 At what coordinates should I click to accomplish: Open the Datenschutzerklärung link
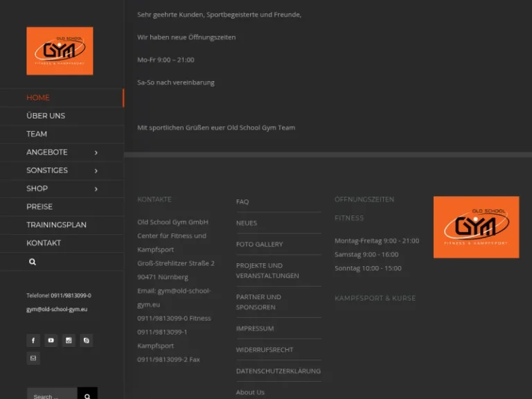point(278,371)
